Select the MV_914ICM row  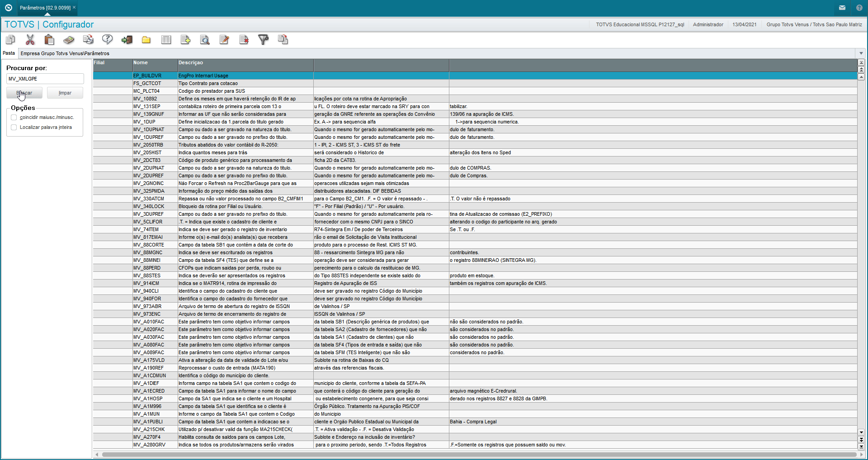(x=475, y=284)
